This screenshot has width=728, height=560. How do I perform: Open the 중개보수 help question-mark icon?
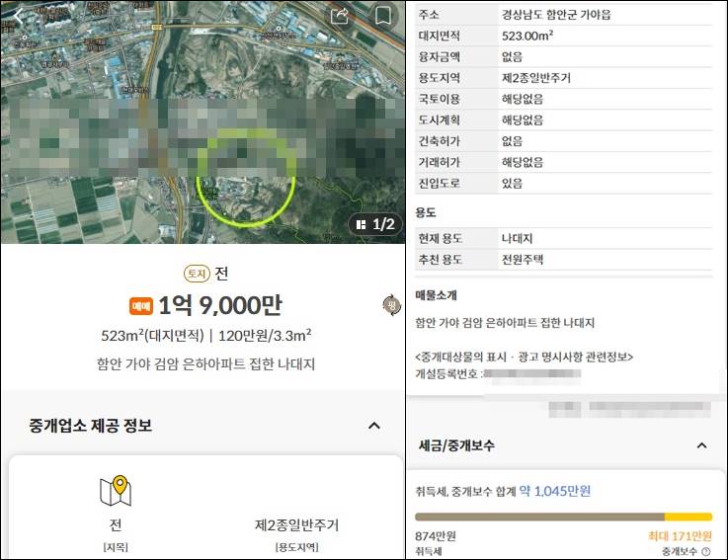[x=705, y=552]
